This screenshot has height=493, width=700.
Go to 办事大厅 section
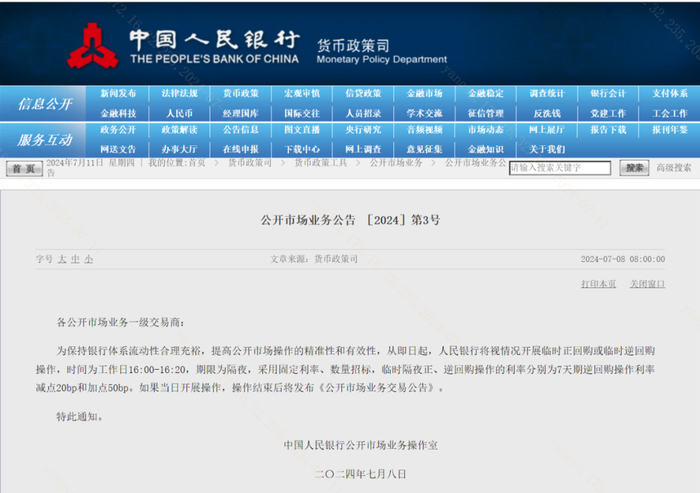click(x=179, y=150)
